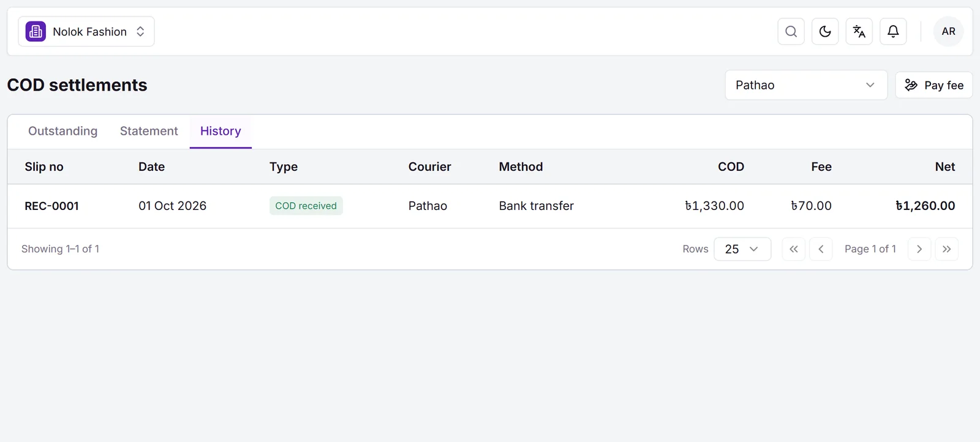Image resolution: width=980 pixels, height=442 pixels.
Task: Open the Pathao courier dropdown
Action: pos(806,85)
